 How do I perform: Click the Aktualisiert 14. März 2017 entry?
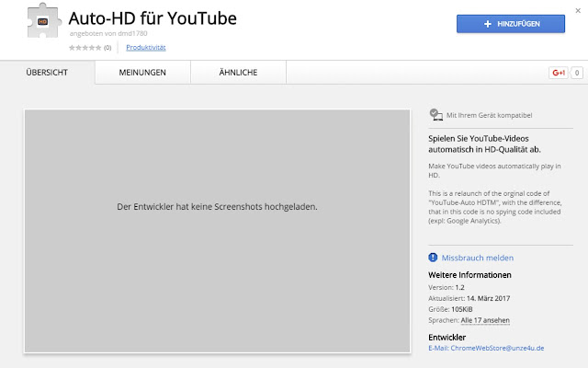pos(469,298)
